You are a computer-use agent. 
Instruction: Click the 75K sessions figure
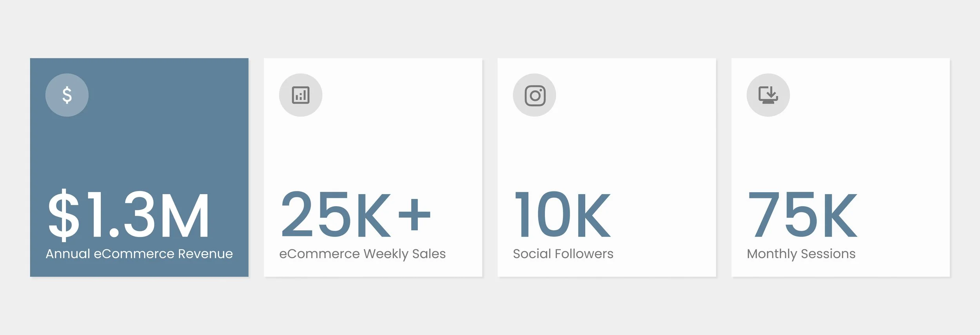pyautogui.click(x=802, y=215)
